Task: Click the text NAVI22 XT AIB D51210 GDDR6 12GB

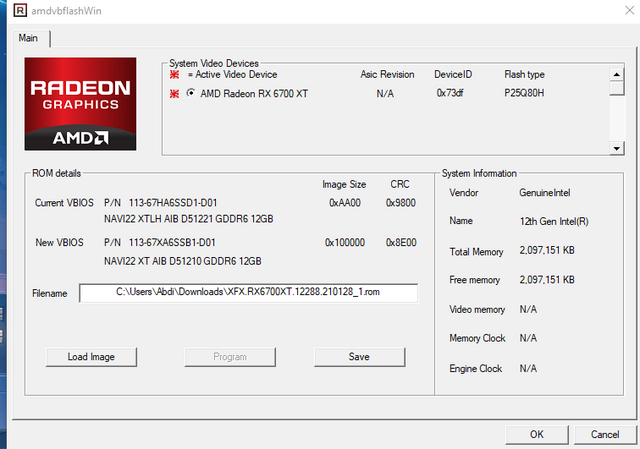Action: 182,261
